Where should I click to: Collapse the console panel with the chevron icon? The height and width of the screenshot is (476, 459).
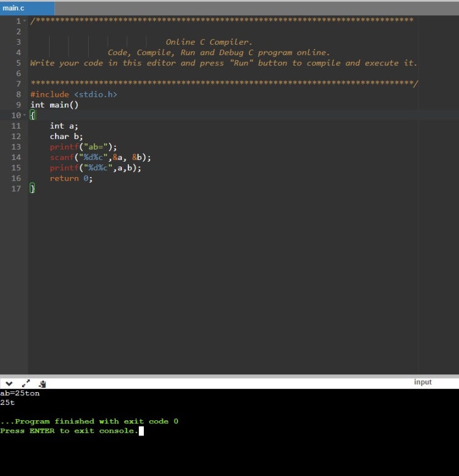tap(9, 383)
